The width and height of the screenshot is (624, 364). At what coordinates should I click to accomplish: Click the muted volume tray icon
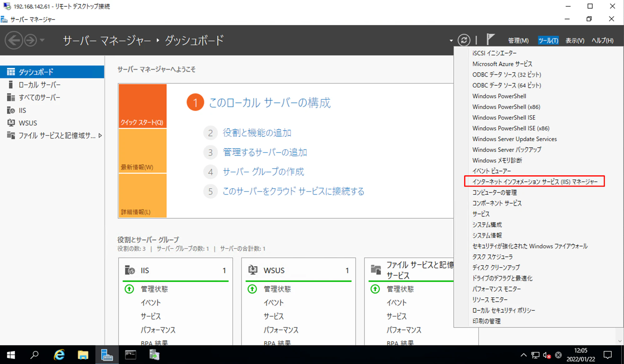tap(547, 355)
